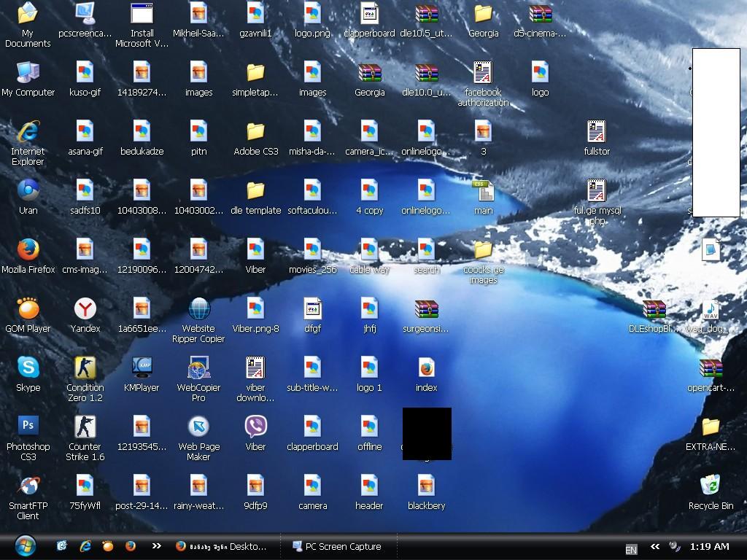
Task: Click the taskbar clock showing 1:19 AM
Action: [709, 546]
